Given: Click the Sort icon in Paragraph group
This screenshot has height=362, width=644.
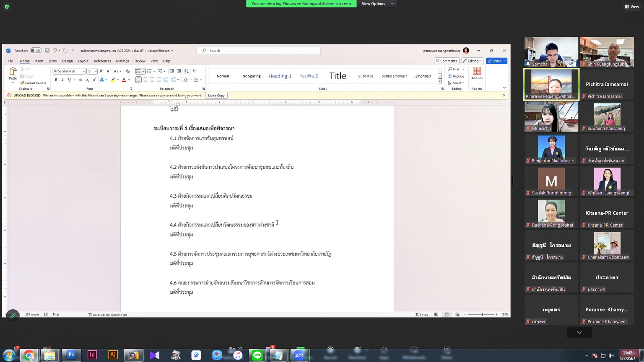Looking at the screenshot, I should (x=187, y=71).
